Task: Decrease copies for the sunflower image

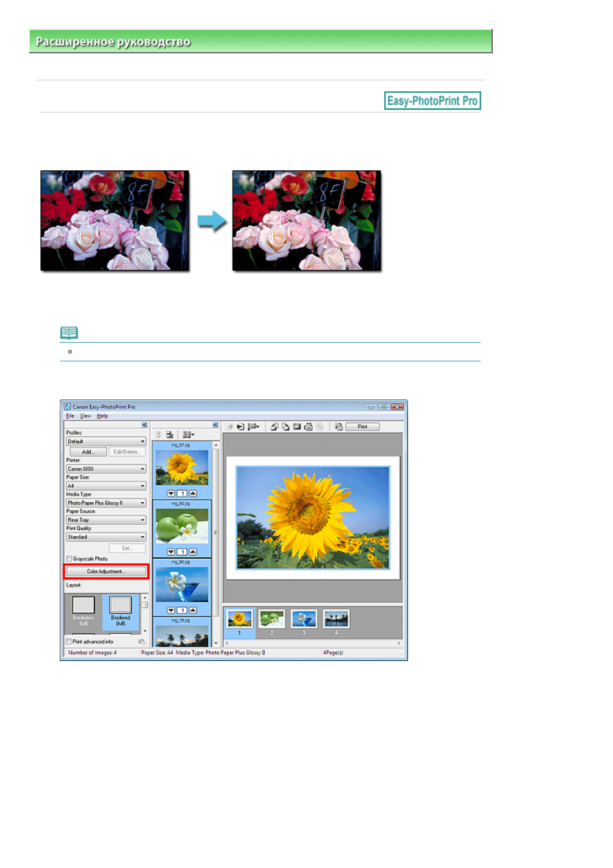Action: coord(171,493)
